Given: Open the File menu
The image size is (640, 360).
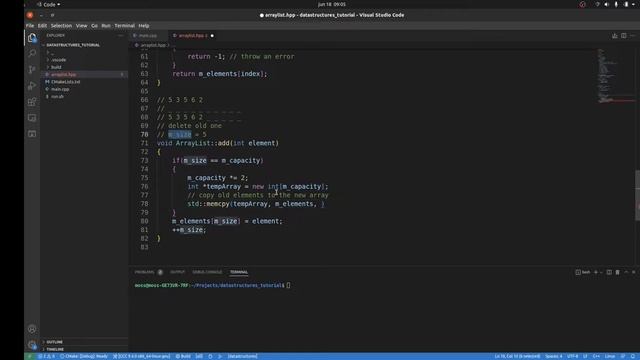Looking at the screenshot, I should (30, 26).
